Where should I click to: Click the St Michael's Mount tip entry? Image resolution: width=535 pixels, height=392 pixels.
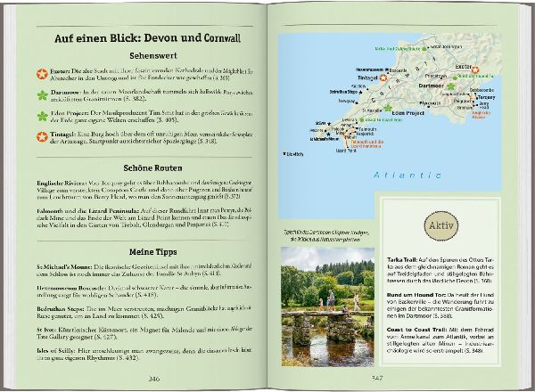(x=144, y=270)
